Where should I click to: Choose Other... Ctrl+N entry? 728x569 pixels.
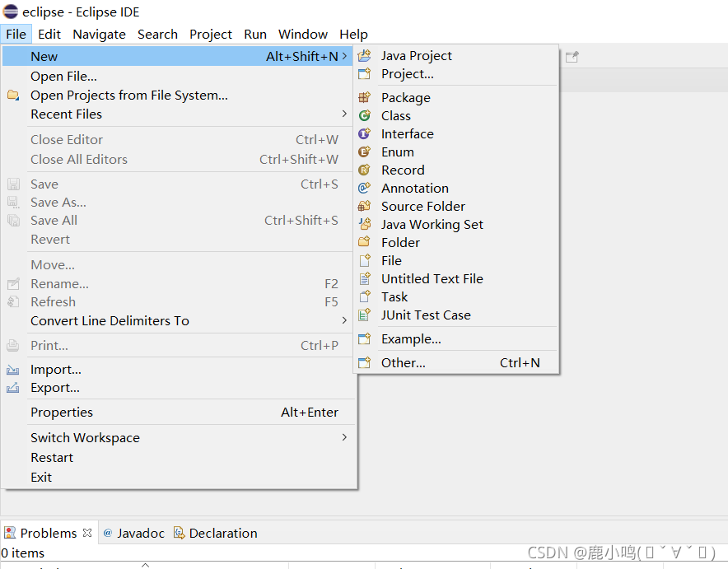[x=456, y=362]
